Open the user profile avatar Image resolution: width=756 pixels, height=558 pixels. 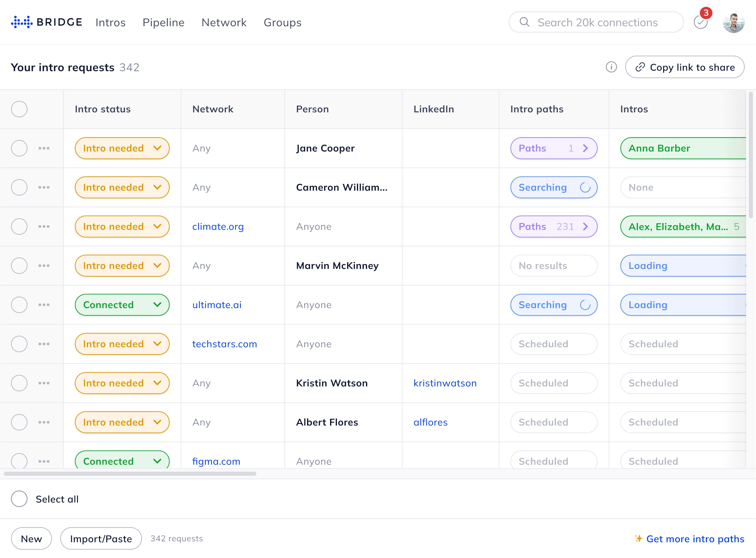point(733,22)
